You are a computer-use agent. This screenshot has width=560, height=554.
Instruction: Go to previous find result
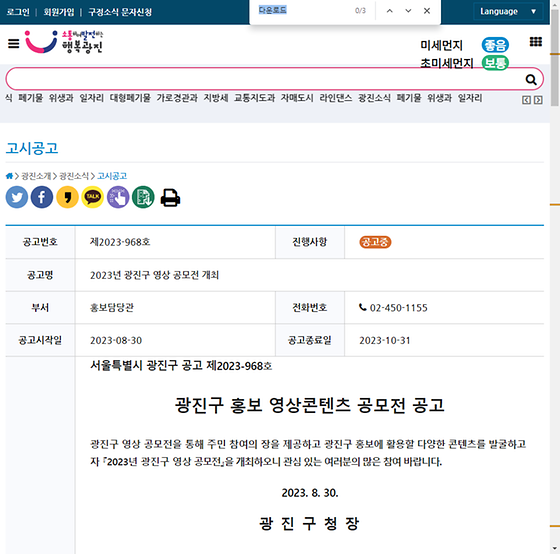pos(390,11)
